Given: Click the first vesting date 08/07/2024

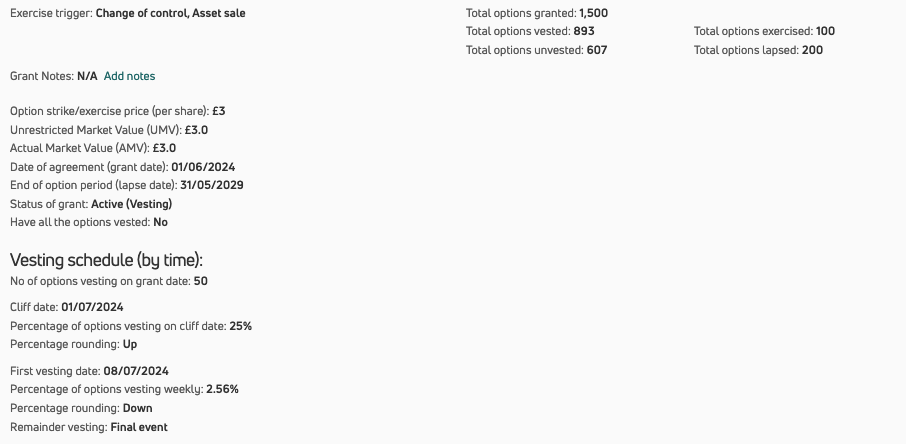Looking at the screenshot, I should point(136,371).
